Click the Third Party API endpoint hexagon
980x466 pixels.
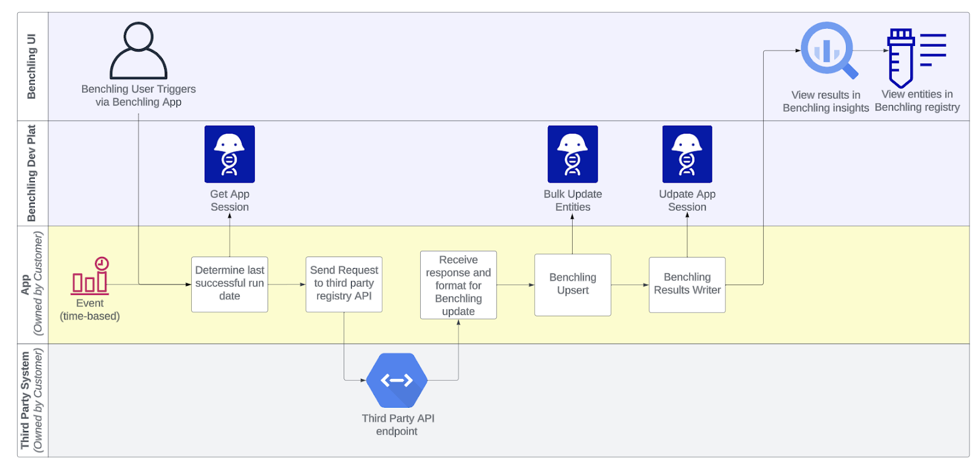click(x=397, y=380)
